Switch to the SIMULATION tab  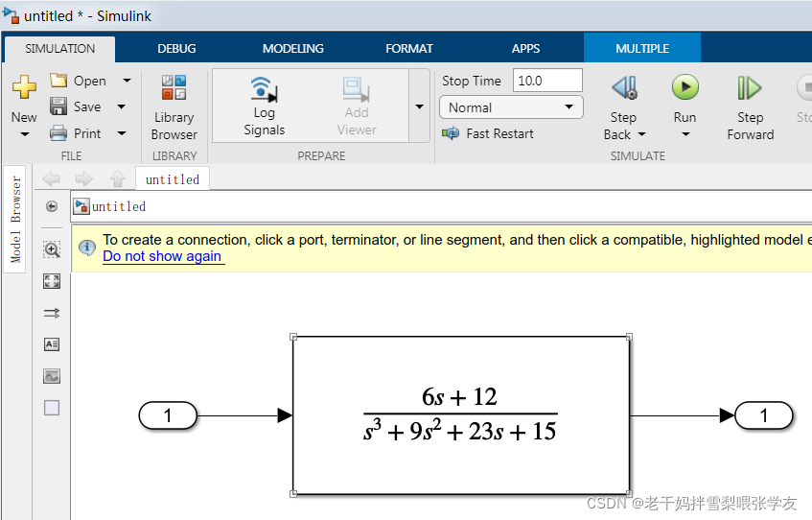coord(60,49)
